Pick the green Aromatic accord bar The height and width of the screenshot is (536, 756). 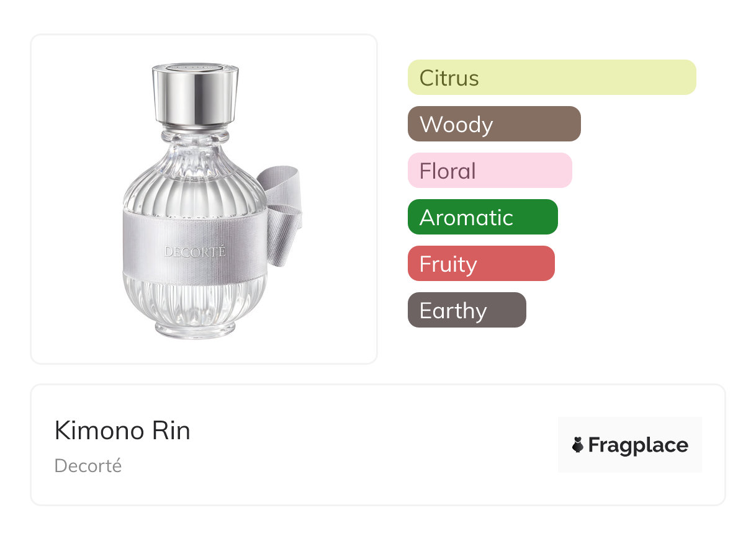pos(482,217)
